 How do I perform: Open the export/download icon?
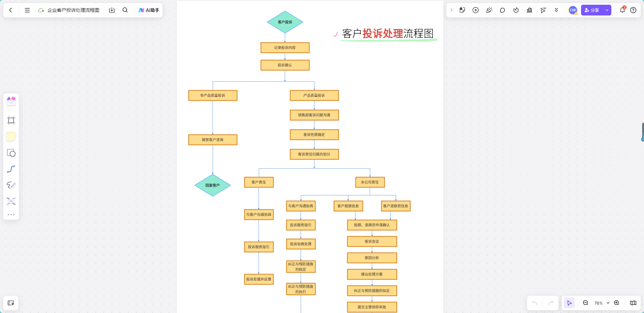(112, 10)
